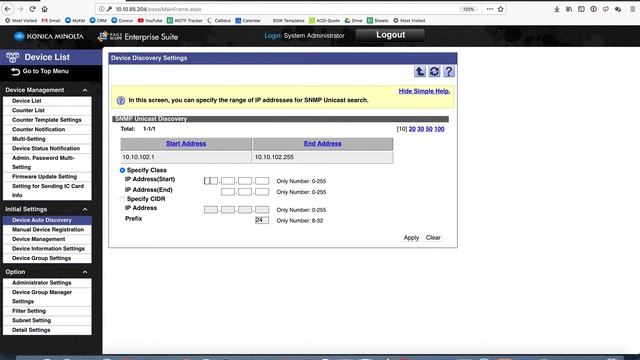640x360 pixels.
Task: Collapse the Device Management section
Action: coord(85,90)
